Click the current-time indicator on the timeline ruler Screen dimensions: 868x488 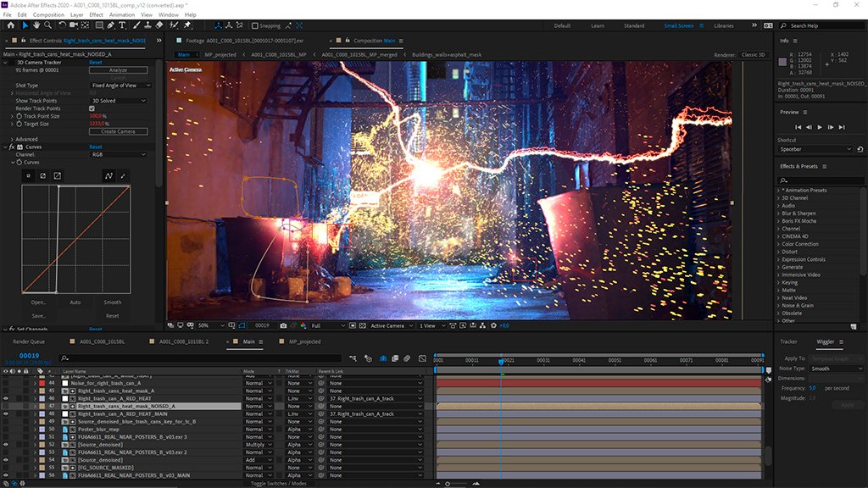(x=501, y=361)
